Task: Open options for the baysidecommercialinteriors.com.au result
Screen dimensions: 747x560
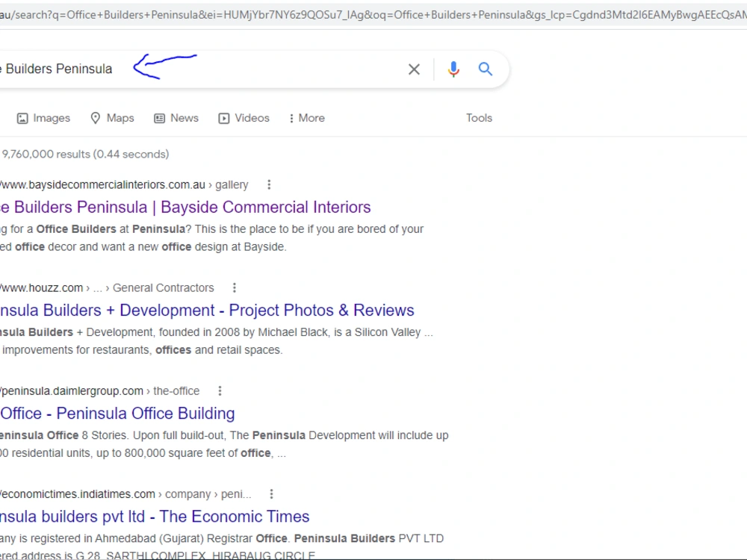Action: point(269,184)
